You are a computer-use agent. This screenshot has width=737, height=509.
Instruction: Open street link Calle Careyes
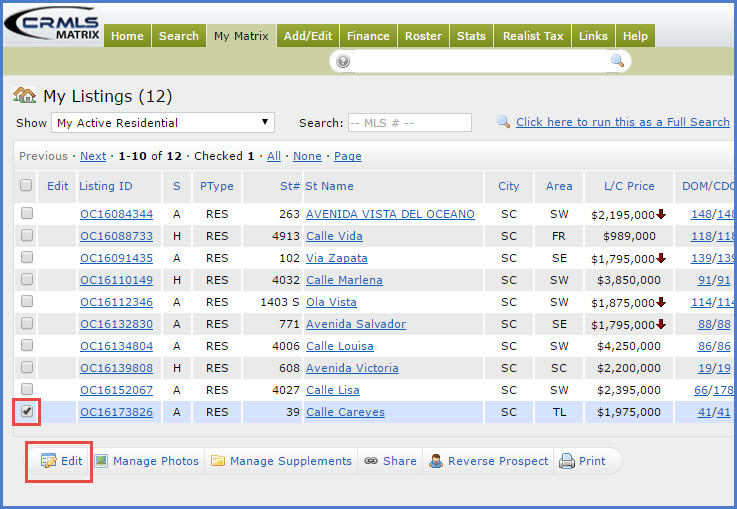[x=345, y=412]
